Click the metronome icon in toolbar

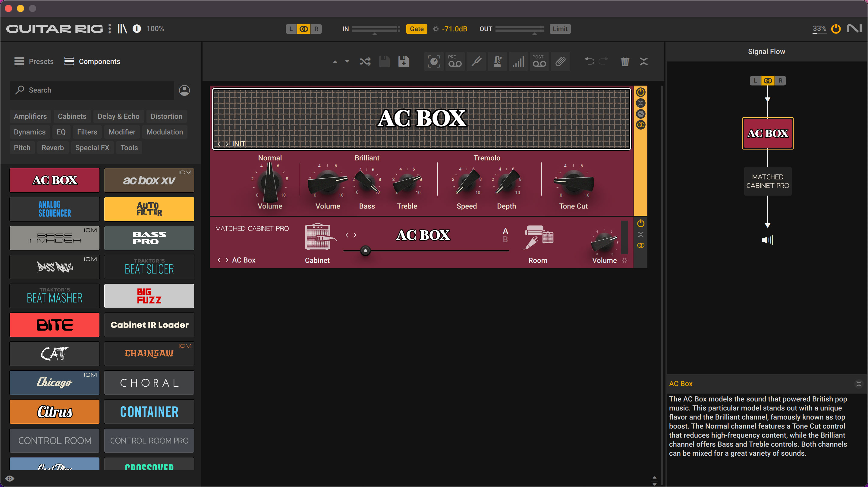497,62
